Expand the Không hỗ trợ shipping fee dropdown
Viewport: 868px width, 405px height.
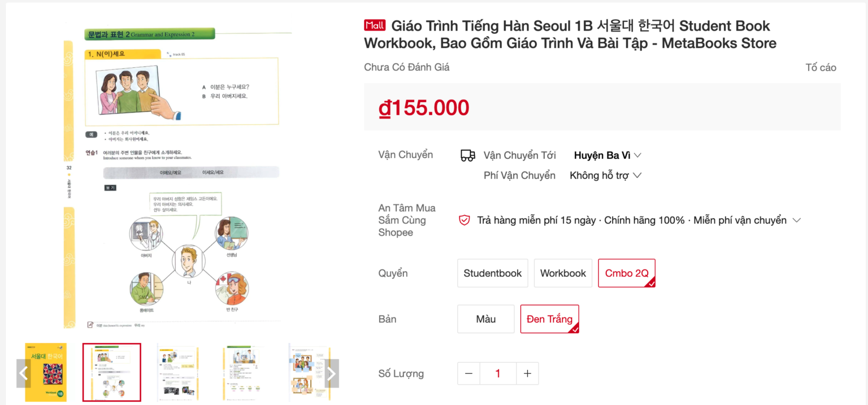tap(606, 175)
